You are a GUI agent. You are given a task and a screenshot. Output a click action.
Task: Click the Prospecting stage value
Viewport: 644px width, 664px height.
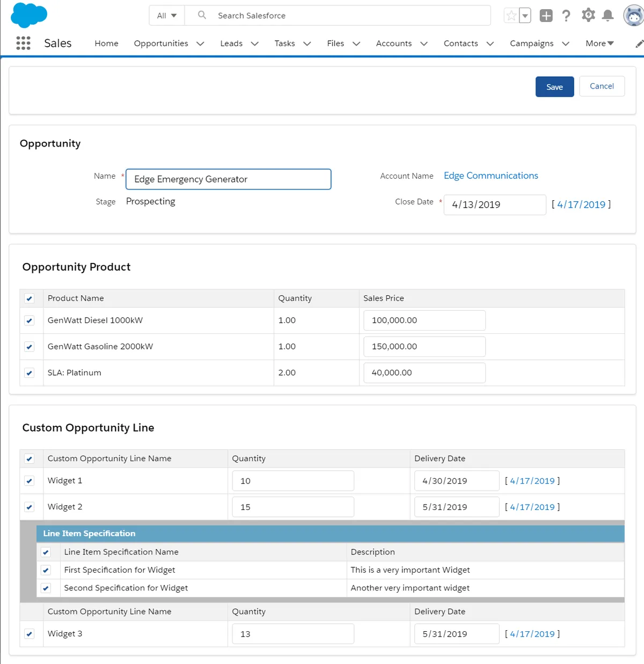click(x=150, y=201)
